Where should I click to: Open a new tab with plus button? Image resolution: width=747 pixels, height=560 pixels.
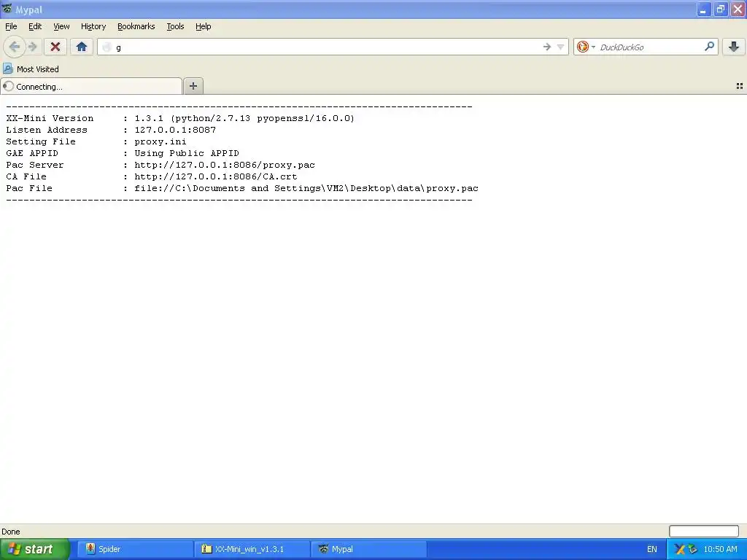(x=193, y=86)
